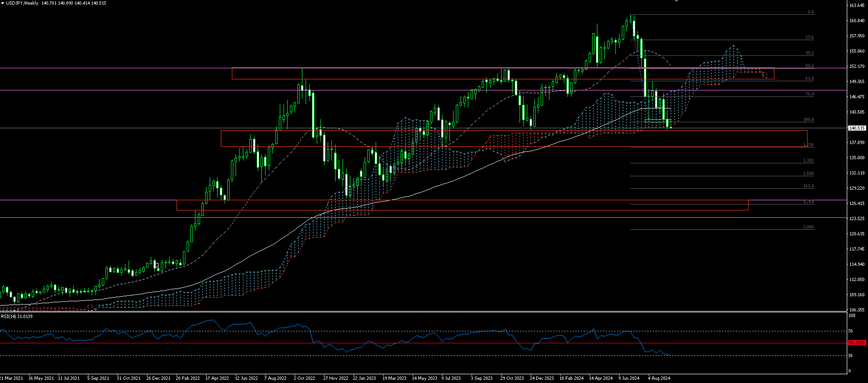The height and width of the screenshot is (383, 868).
Task: Click price axis value 112.050
Action: (857, 280)
